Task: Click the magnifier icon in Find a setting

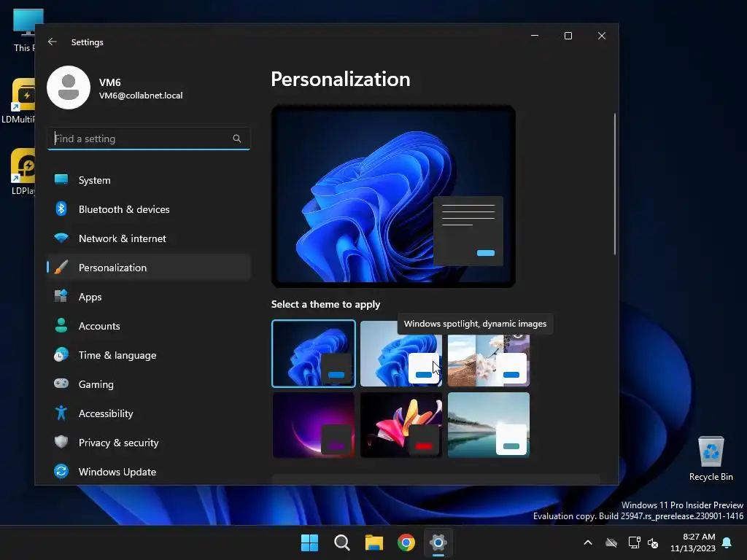Action: coord(237,139)
